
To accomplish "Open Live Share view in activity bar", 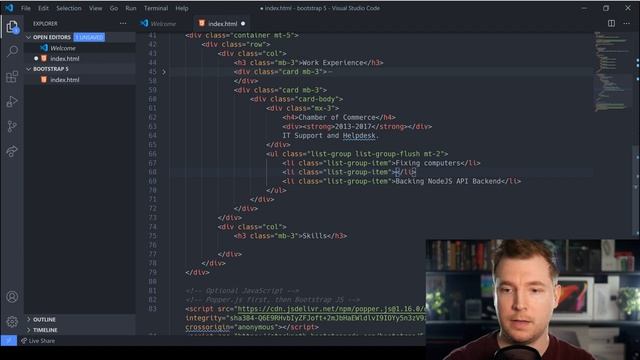I will (12, 151).
